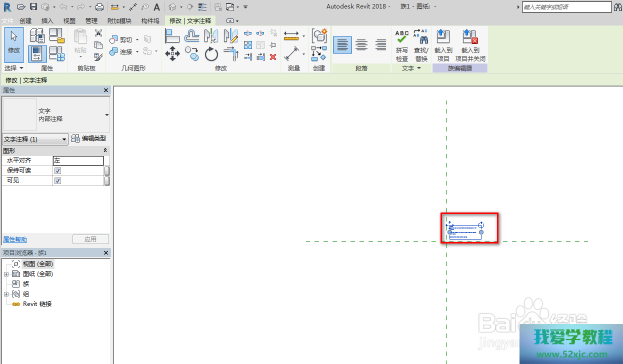Expand the 图纸 (全部) tree node
The image size is (623, 364).
click(x=6, y=274)
